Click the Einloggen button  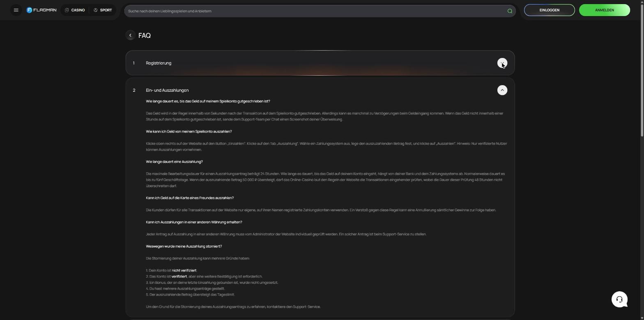coord(549,10)
